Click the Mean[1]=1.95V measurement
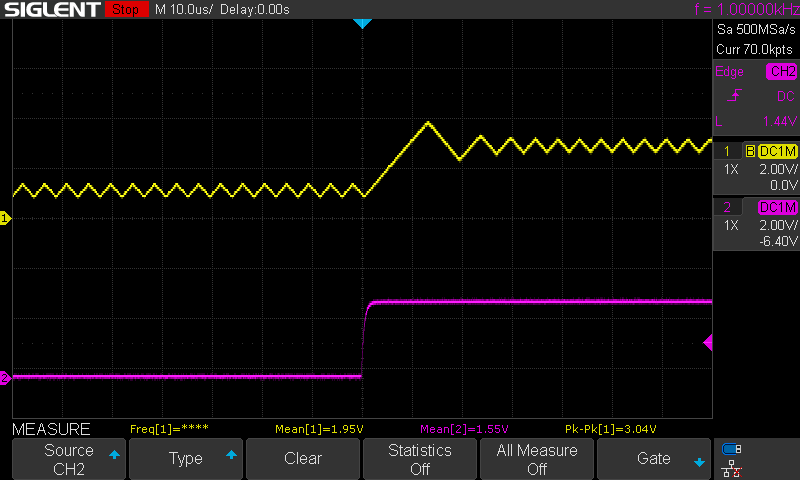 [x=319, y=429]
